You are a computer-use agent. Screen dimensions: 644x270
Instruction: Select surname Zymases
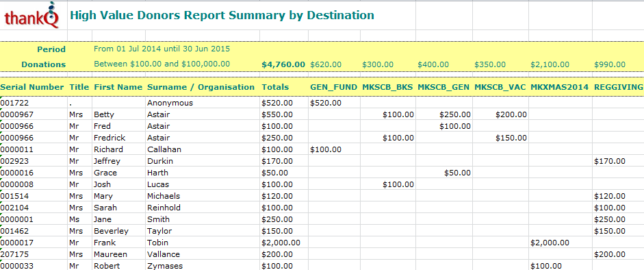165,265
